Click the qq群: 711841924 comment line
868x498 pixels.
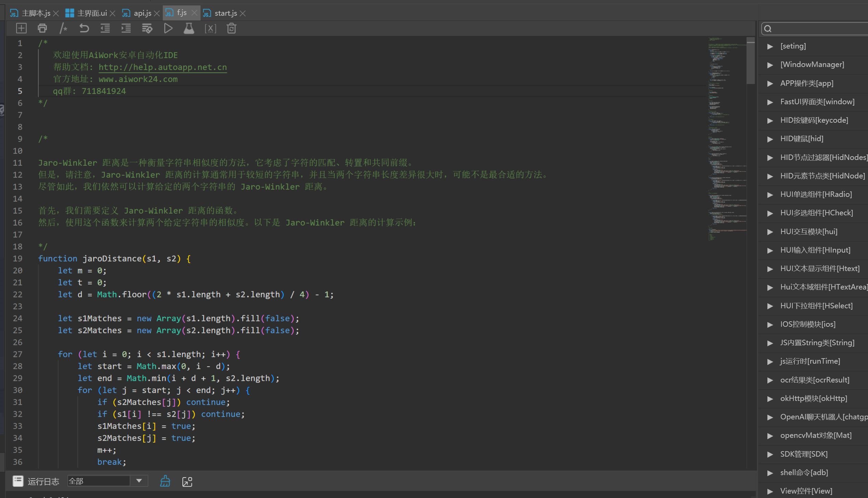[89, 91]
